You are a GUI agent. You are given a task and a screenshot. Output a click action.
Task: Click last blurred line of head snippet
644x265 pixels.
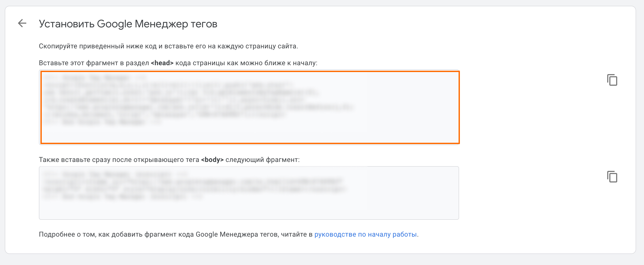[x=102, y=122]
